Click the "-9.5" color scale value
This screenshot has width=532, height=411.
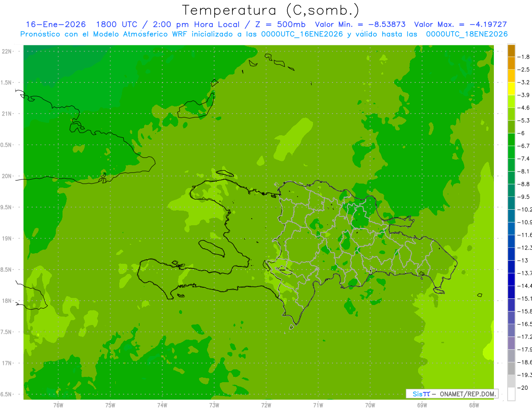[524, 196]
